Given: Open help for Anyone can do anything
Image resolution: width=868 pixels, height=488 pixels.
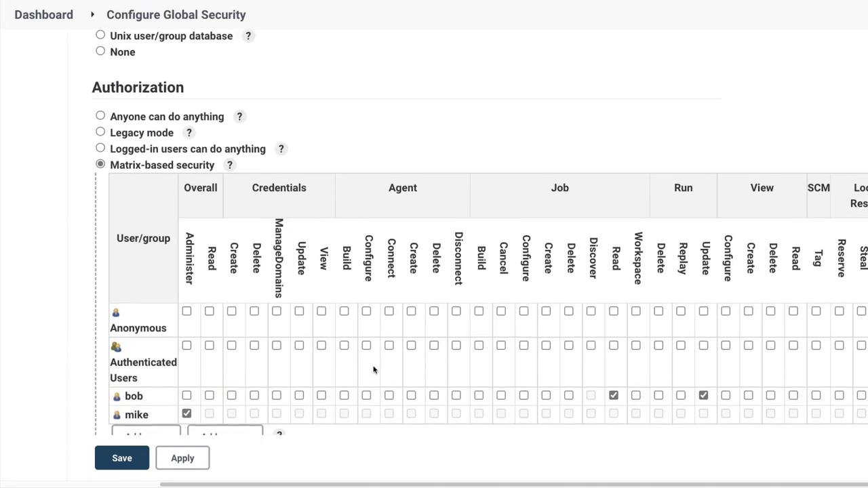Looking at the screenshot, I should 239,117.
